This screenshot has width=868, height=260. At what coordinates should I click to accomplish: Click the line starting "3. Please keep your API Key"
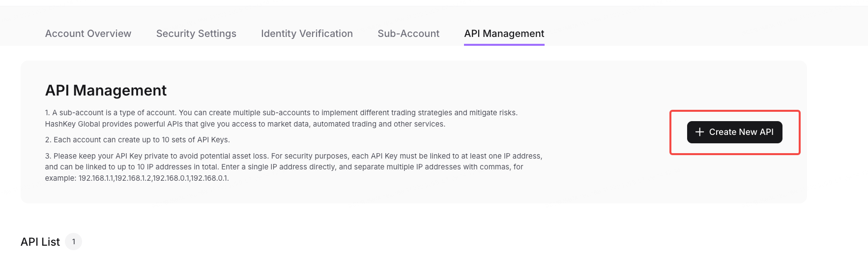point(293,156)
